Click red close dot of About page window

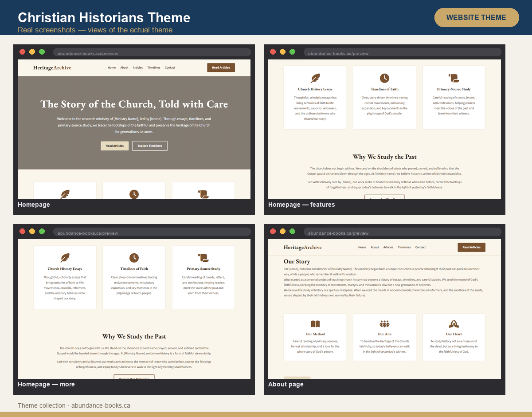click(273, 231)
